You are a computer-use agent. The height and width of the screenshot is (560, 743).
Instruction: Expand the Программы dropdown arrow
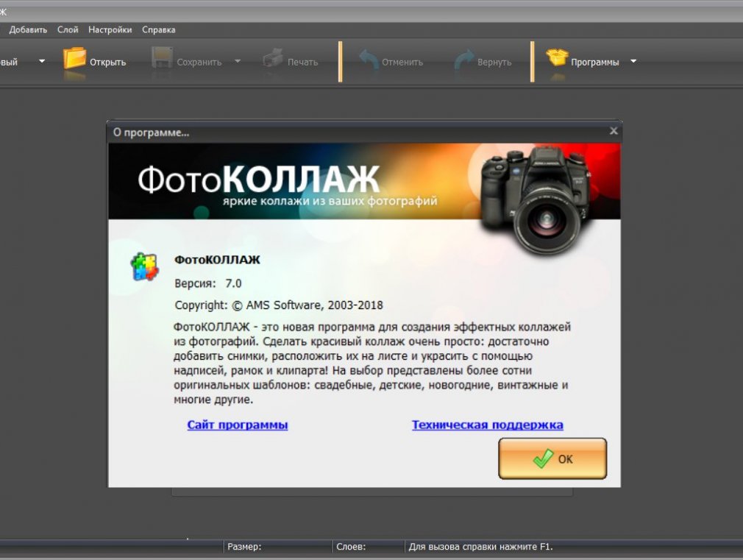tap(633, 61)
